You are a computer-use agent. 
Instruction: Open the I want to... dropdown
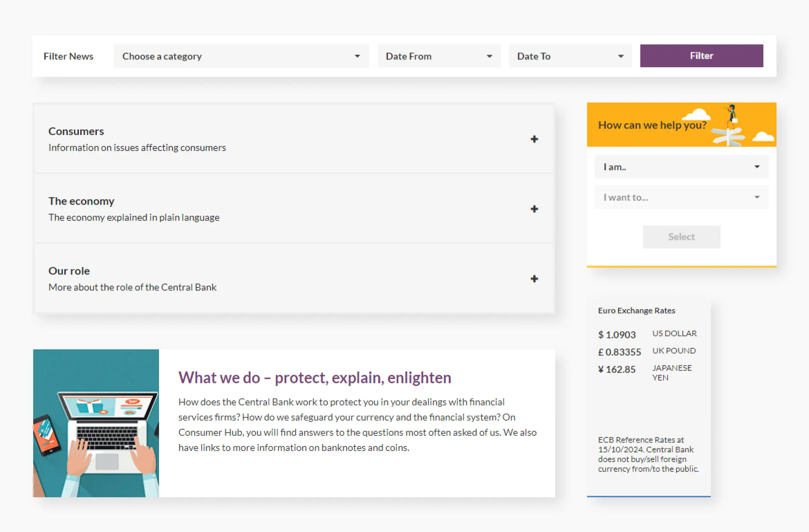click(681, 197)
